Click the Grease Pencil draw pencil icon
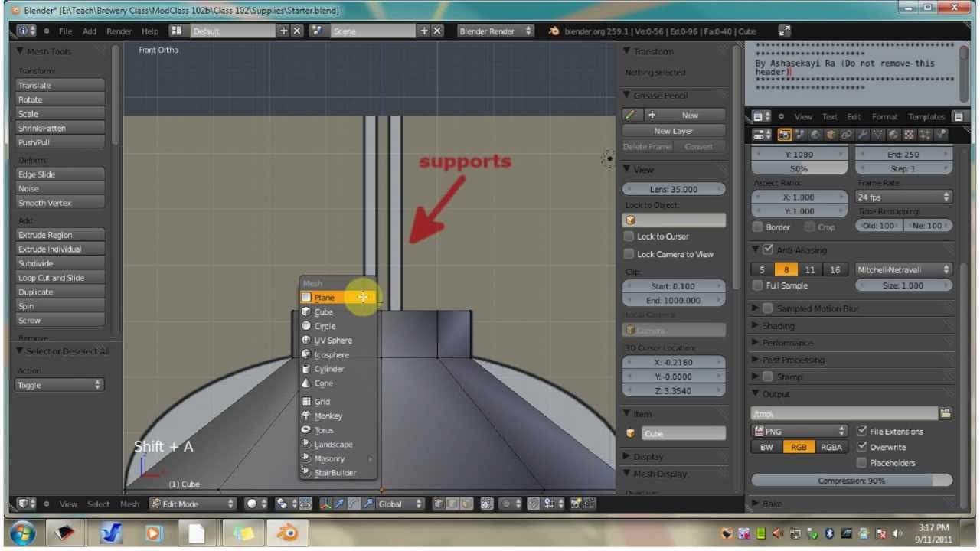This screenshot has height=551, width=980. click(x=630, y=115)
